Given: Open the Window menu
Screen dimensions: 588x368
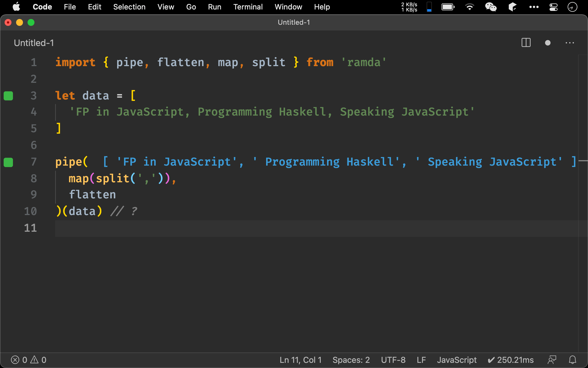Looking at the screenshot, I should 288,7.
